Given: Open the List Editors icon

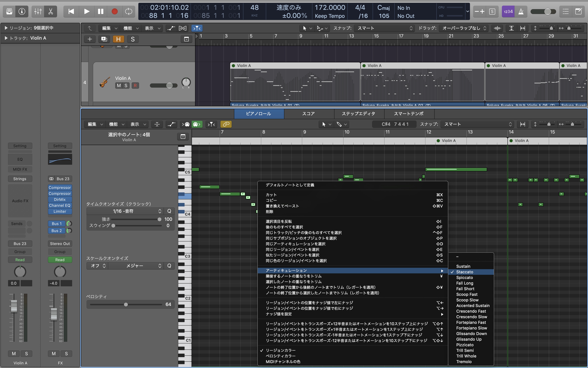Looking at the screenshot, I should 566,11.
